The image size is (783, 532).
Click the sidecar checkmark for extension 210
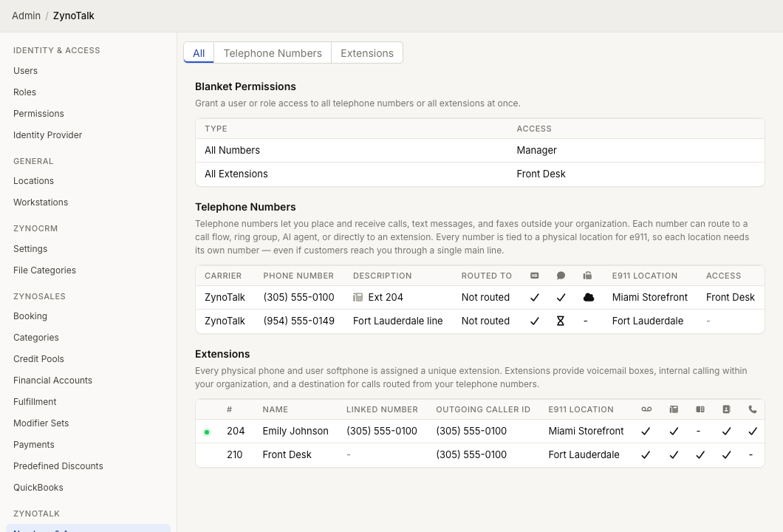pyautogui.click(x=700, y=455)
